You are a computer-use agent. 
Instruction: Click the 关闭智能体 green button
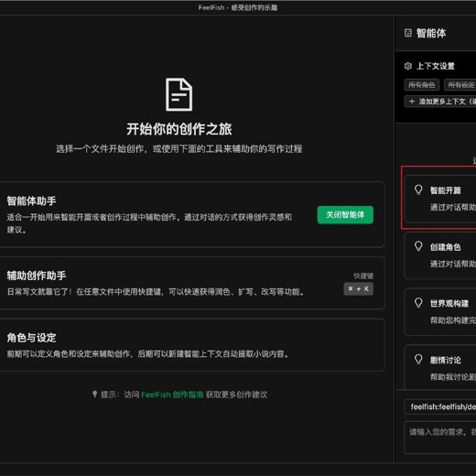(x=345, y=215)
